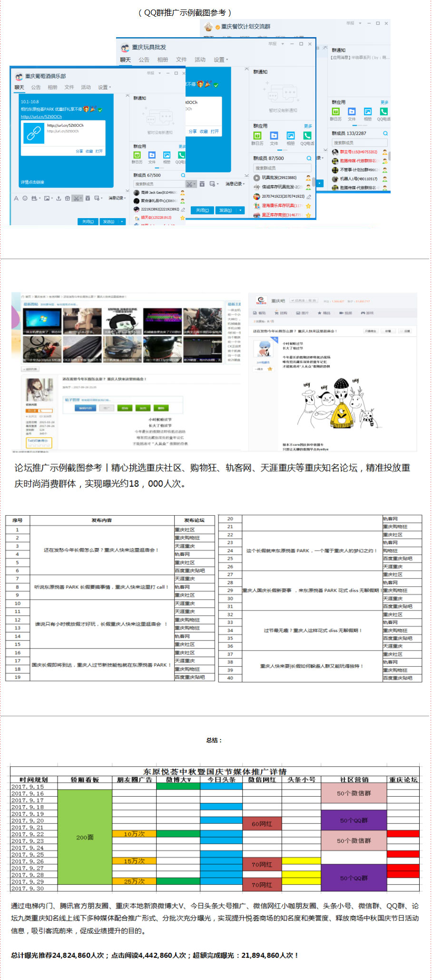Click 打开 on the 重庆葡萄酒俱乐部 link card
Screen dimensions: 432x980
pyautogui.click(x=99, y=151)
